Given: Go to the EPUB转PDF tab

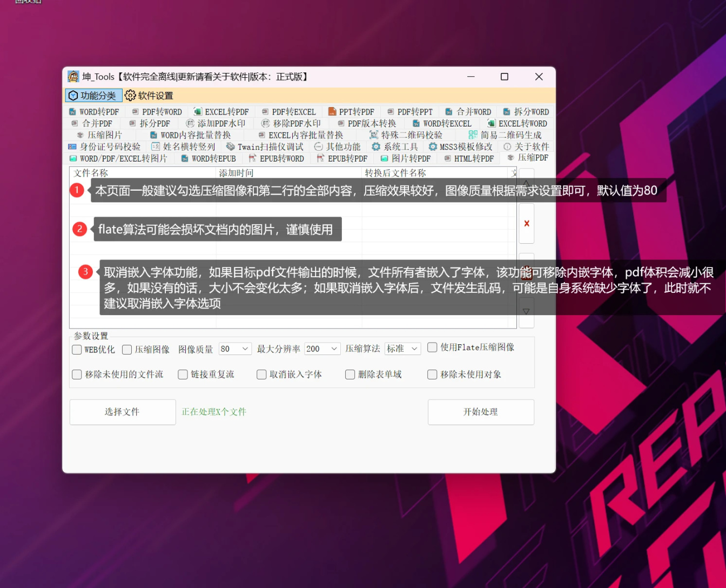Looking at the screenshot, I should (342, 158).
